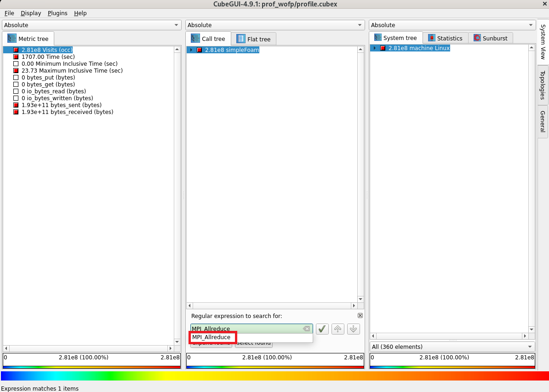Jump to previous search match arrow
The width and height of the screenshot is (549, 392).
point(337,329)
